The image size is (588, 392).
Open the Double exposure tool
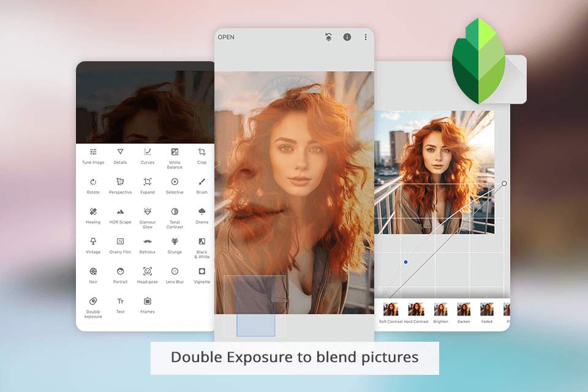tap(93, 308)
